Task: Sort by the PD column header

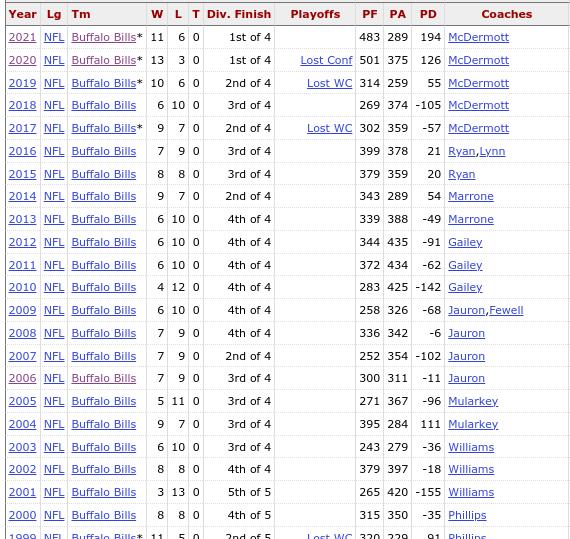Action: tap(428, 14)
